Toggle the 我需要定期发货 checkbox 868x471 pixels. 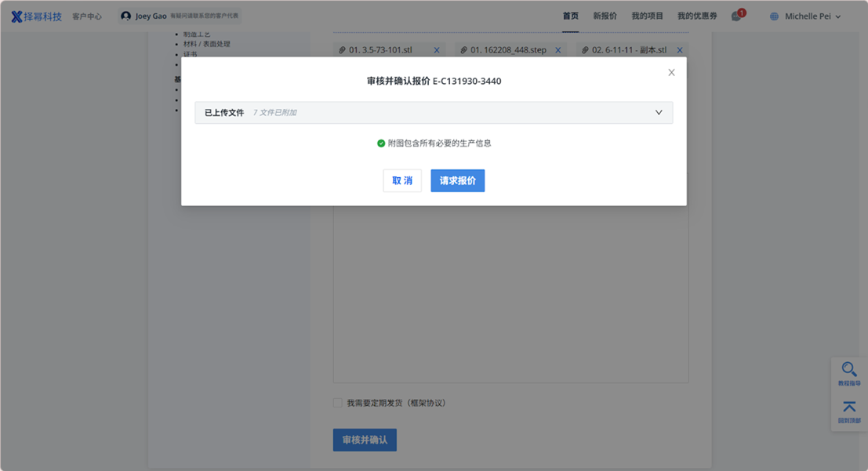pos(338,403)
